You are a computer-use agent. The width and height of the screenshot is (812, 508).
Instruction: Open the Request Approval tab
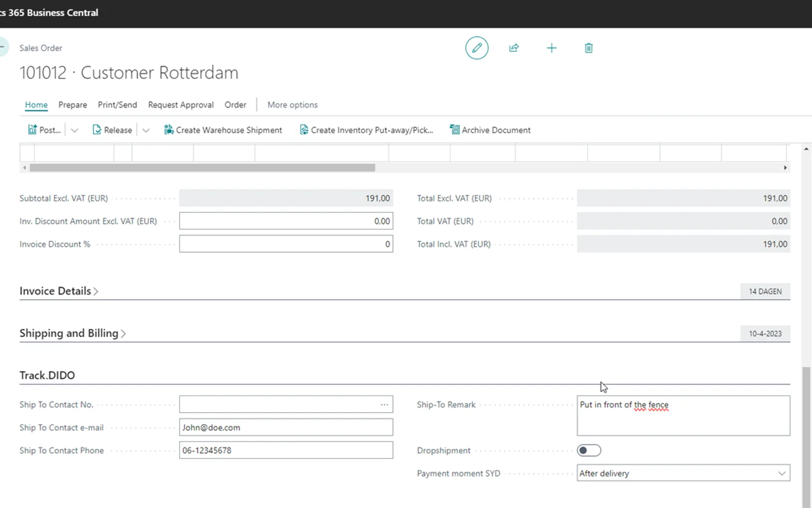pos(181,105)
